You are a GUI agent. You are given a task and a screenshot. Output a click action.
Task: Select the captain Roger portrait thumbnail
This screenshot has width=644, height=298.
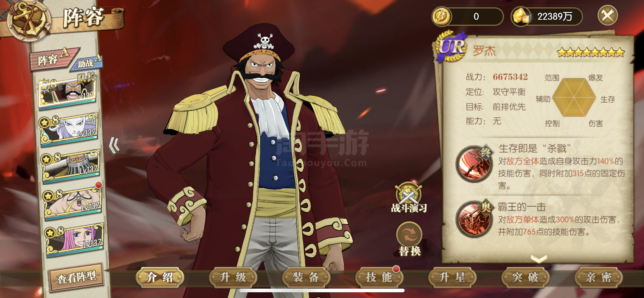pos(68,92)
